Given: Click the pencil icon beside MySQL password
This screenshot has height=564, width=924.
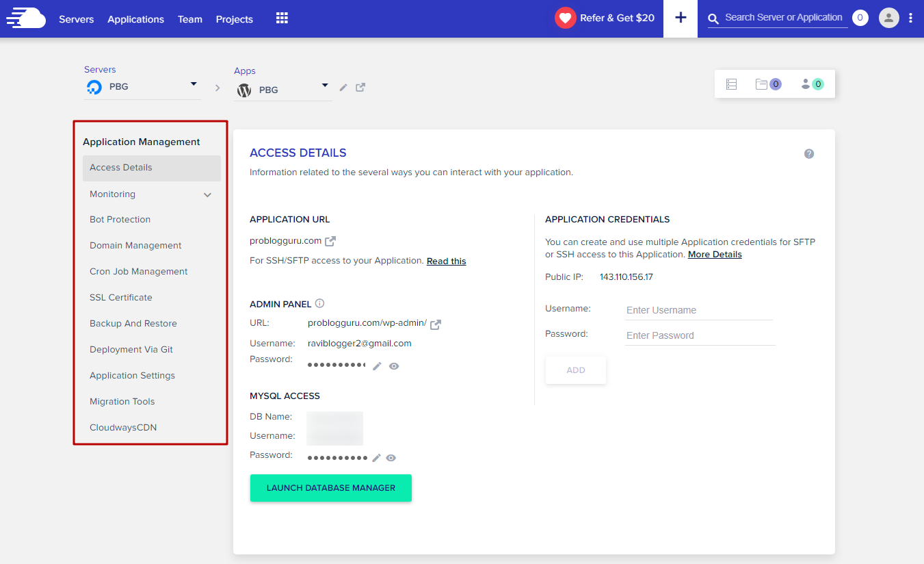Looking at the screenshot, I should pyautogui.click(x=376, y=457).
